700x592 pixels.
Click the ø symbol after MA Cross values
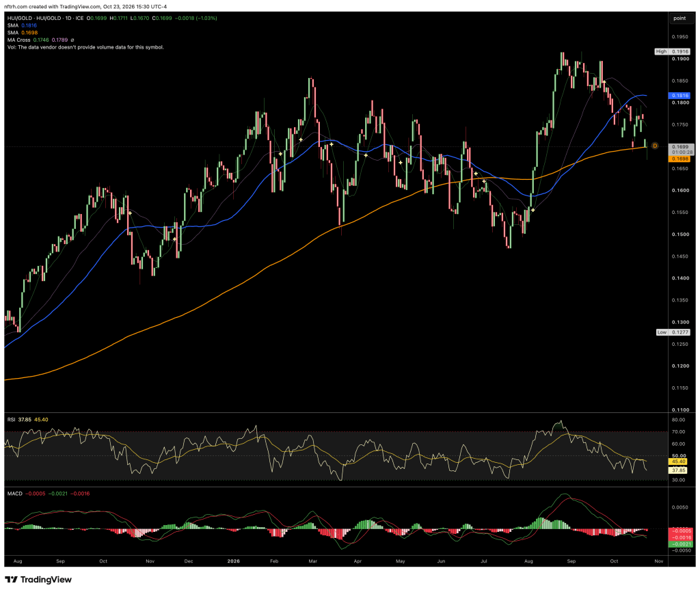72,40
